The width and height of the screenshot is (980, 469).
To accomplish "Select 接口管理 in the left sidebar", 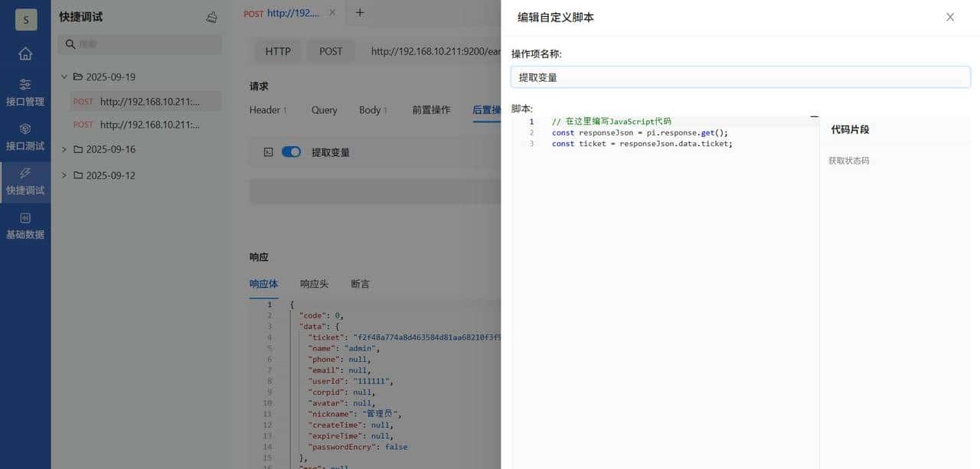I will pos(25,93).
